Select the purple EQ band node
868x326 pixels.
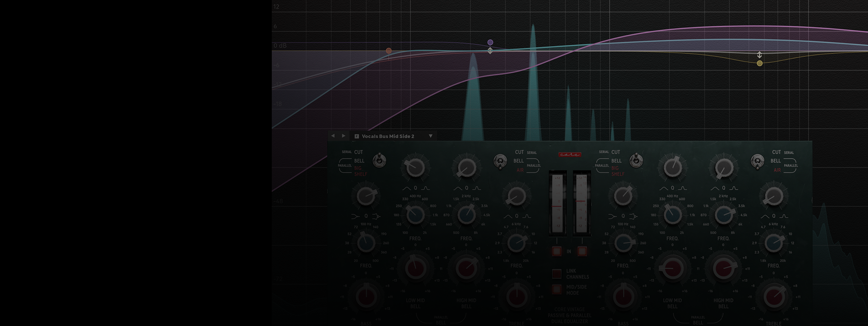(490, 42)
